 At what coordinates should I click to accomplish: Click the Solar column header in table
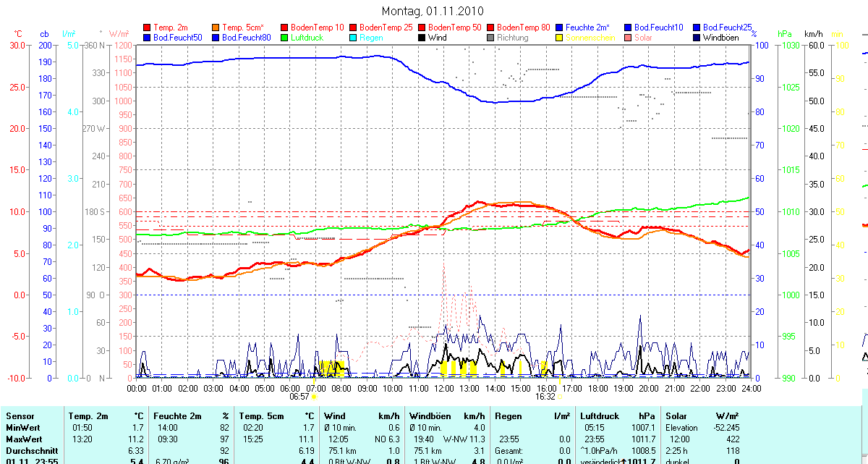pos(676,416)
